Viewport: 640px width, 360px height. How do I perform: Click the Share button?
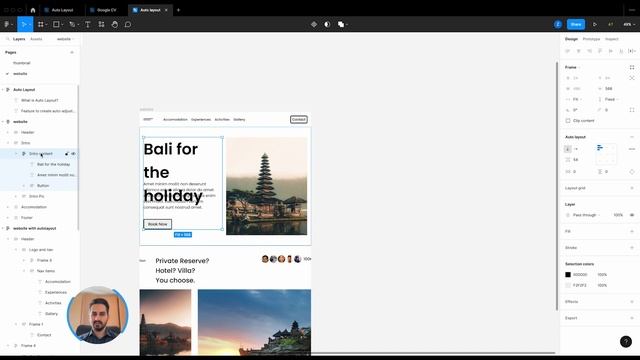click(576, 24)
